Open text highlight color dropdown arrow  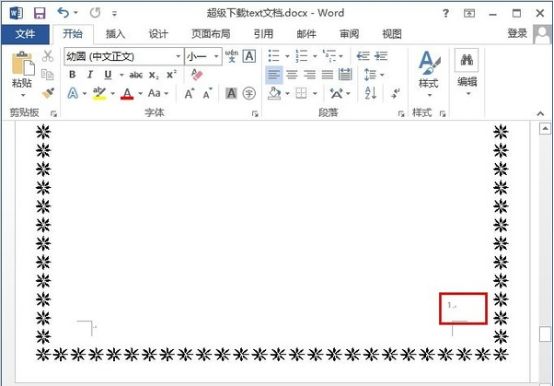point(113,94)
